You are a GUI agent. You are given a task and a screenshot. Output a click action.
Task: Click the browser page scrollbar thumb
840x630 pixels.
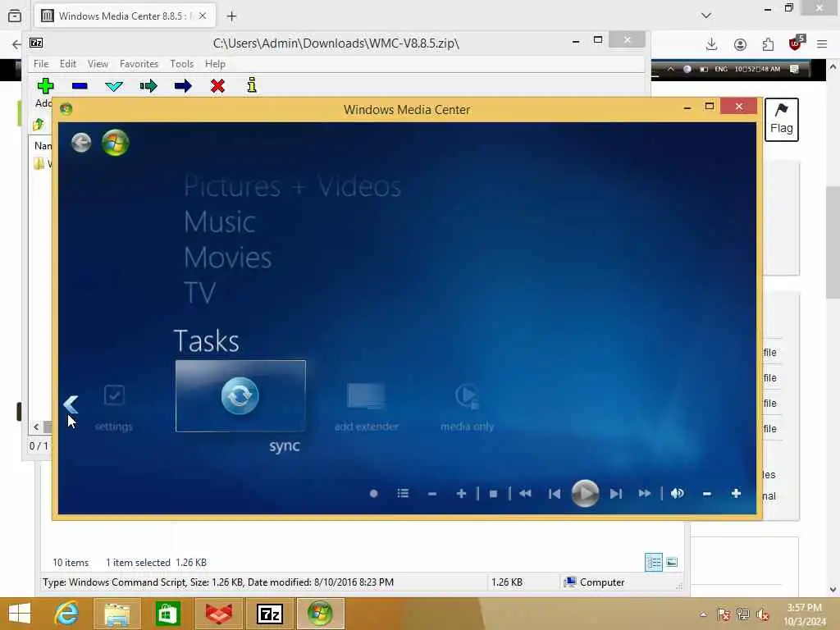tap(833, 242)
